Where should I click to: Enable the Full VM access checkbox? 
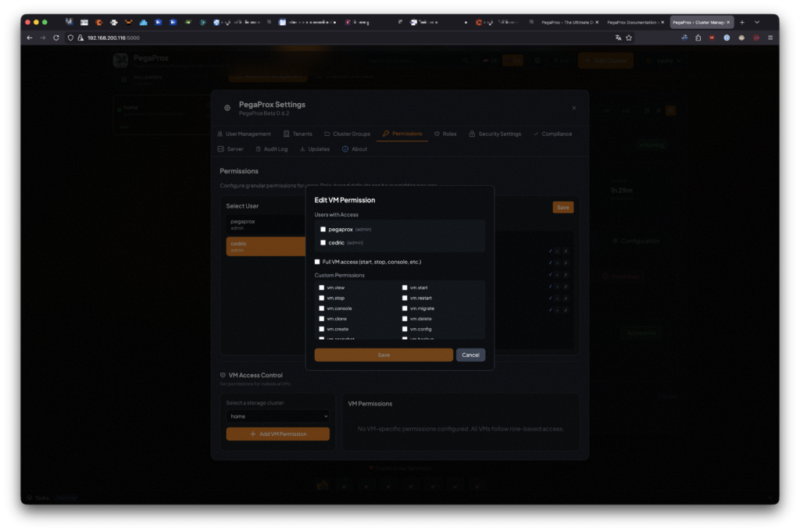(x=317, y=262)
